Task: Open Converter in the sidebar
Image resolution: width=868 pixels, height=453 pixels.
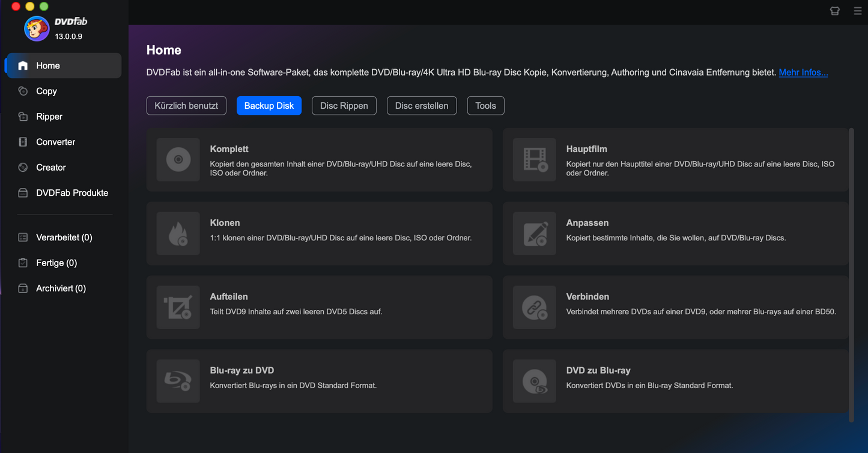Action: click(55, 142)
